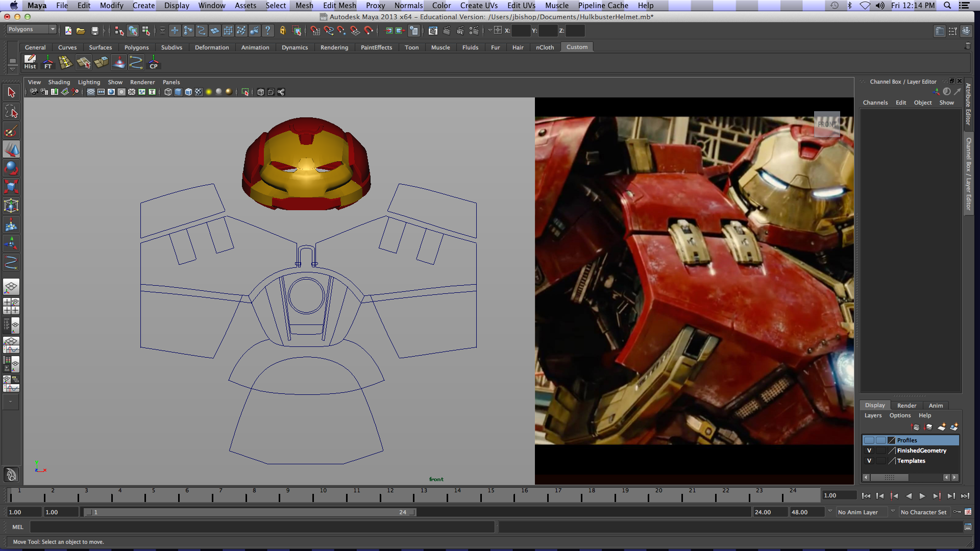Click the Save Scene disk icon
Viewport: 980px width, 551px height.
point(94,31)
